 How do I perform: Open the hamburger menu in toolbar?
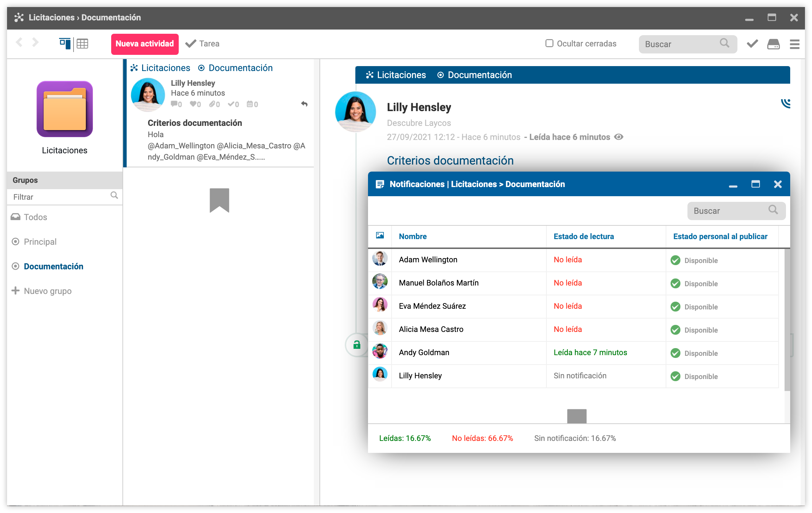tap(794, 44)
